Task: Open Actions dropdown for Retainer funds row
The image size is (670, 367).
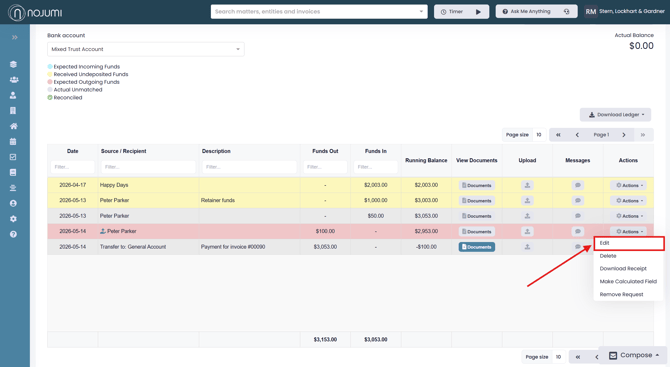Action: 629,201
